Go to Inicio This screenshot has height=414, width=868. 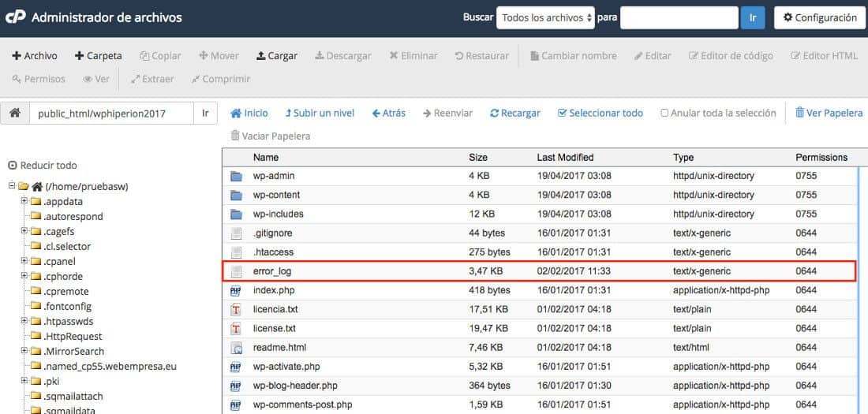[249, 113]
